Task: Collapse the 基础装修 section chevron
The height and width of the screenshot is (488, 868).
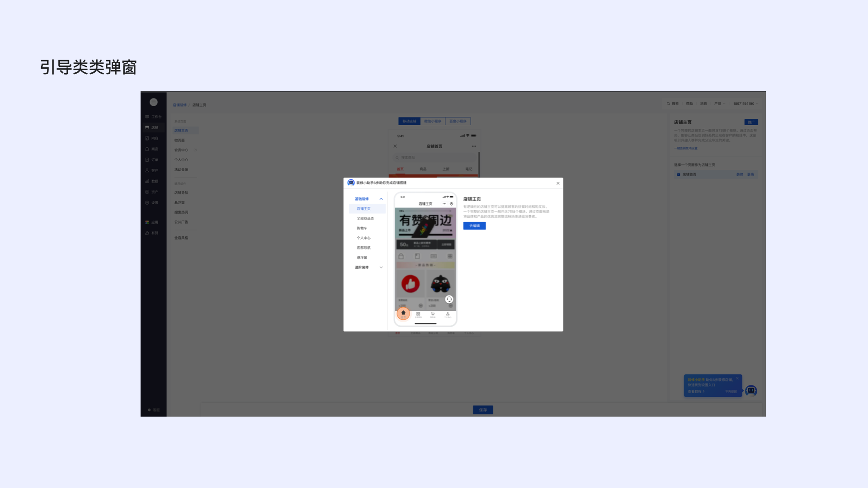Action: (x=381, y=199)
